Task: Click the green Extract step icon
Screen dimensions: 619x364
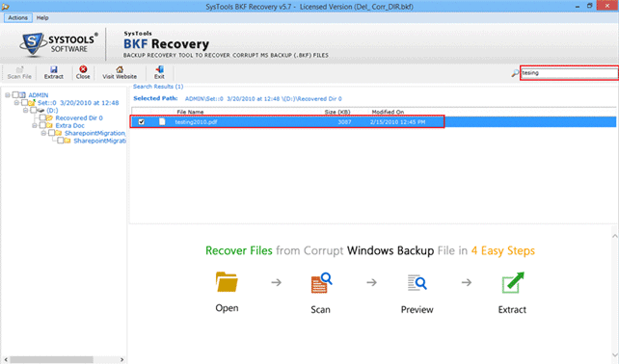Action: (x=513, y=282)
